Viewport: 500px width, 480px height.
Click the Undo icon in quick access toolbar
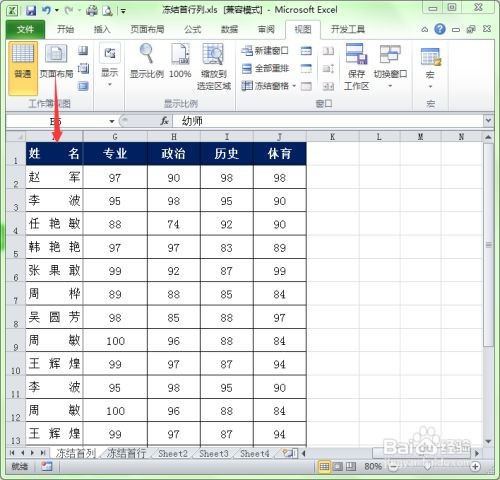point(46,11)
